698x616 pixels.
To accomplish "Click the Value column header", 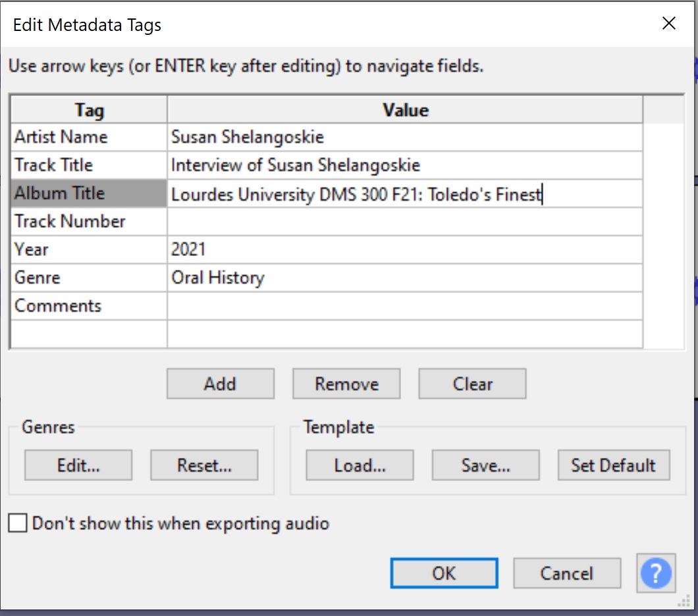I will [x=405, y=110].
